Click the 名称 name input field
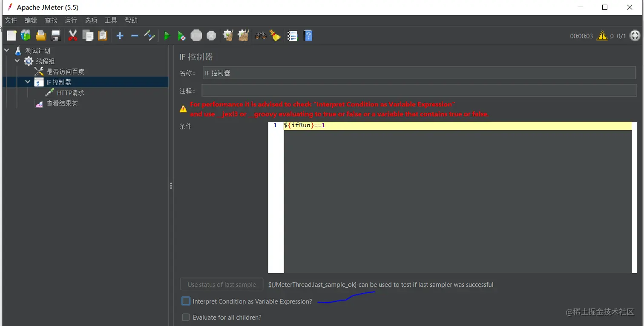Image resolution: width=644 pixels, height=326 pixels. (x=419, y=73)
